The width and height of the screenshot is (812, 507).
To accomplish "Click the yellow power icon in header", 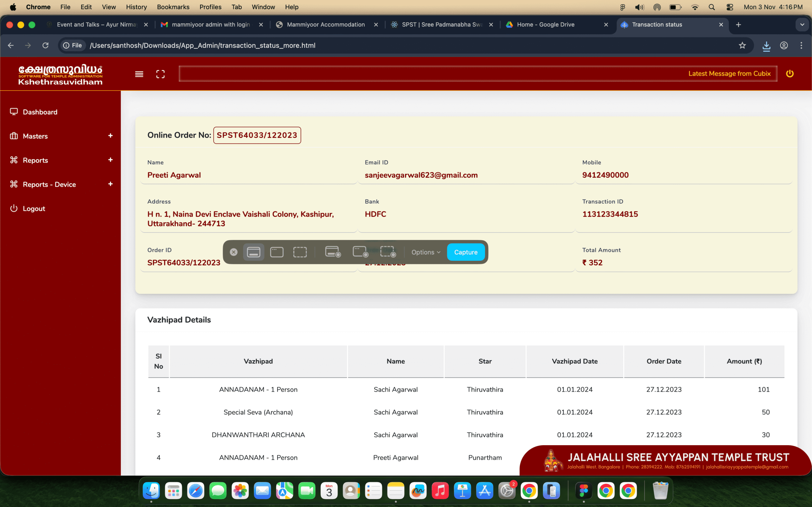I will tap(789, 74).
